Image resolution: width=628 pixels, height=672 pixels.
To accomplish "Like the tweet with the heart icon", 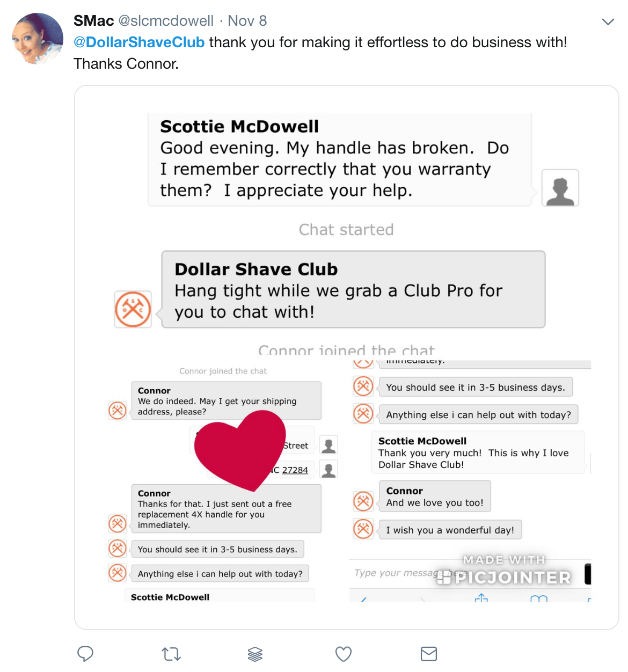I will click(344, 654).
